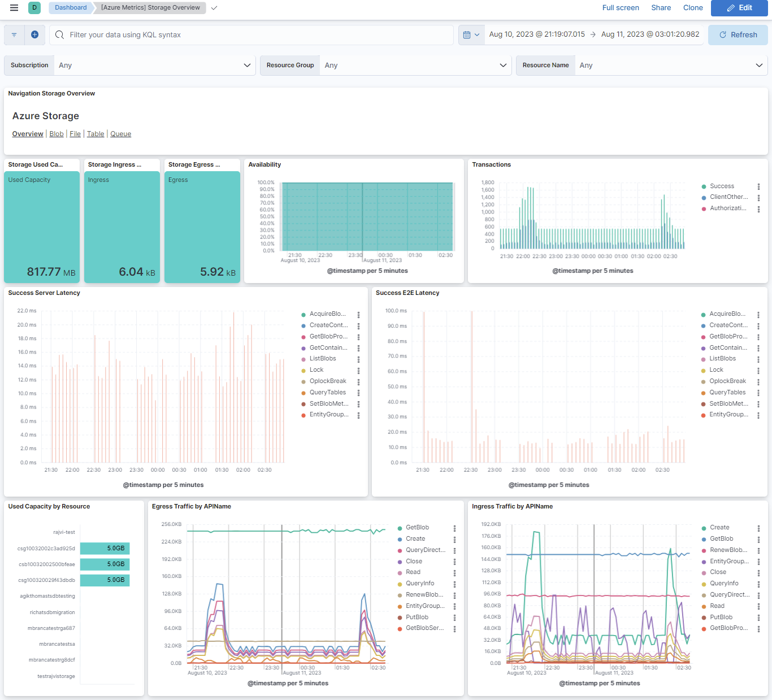
Task: Open the Share menu
Action: coord(661,8)
